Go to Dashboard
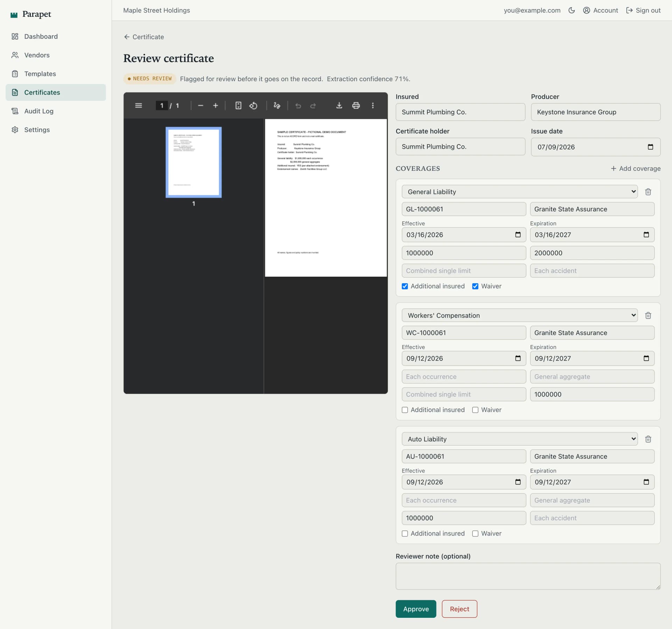 click(56, 36)
